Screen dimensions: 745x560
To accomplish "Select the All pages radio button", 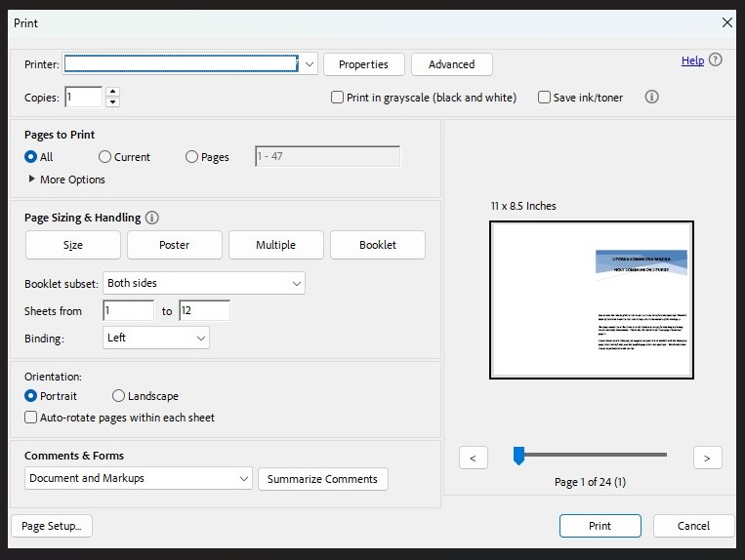I will (30, 157).
